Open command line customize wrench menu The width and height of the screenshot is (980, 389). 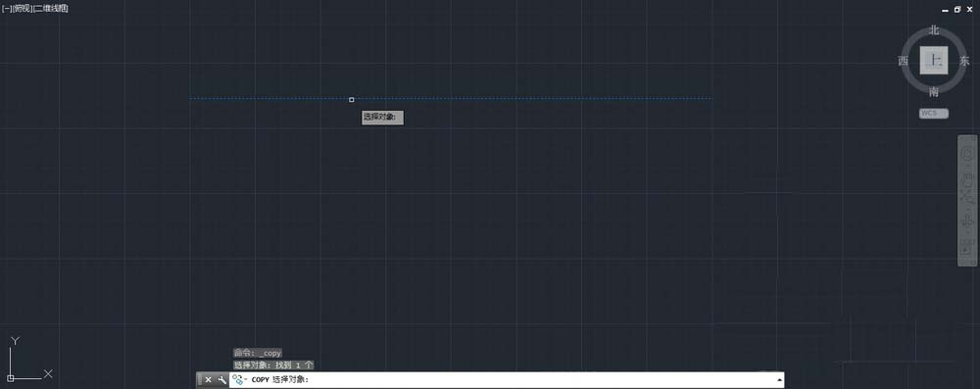tap(221, 379)
